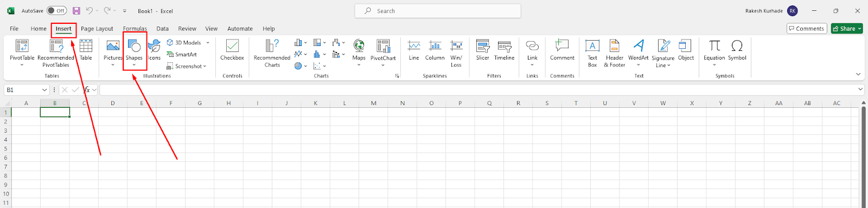Image resolution: width=868 pixels, height=208 pixels.
Task: Select row 5 header
Action: tap(5, 148)
